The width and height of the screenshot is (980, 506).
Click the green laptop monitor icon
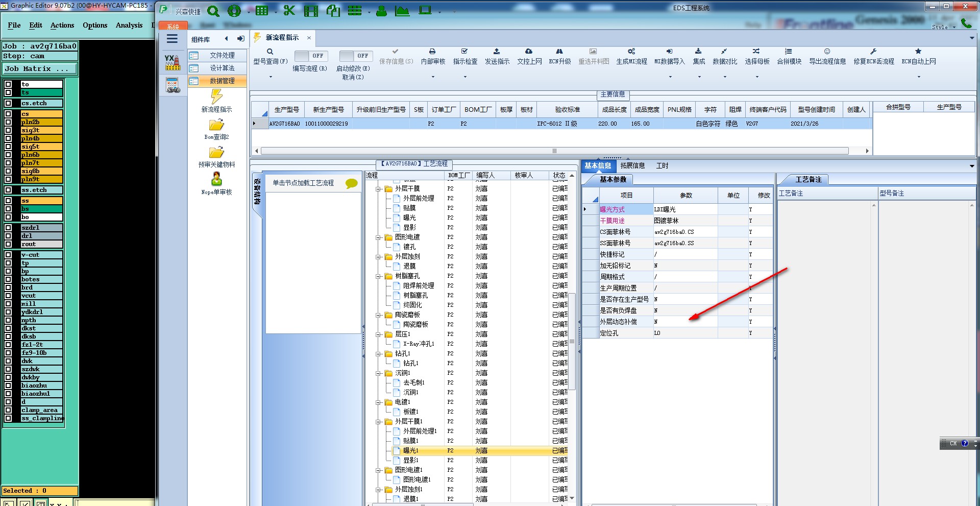[x=425, y=11]
